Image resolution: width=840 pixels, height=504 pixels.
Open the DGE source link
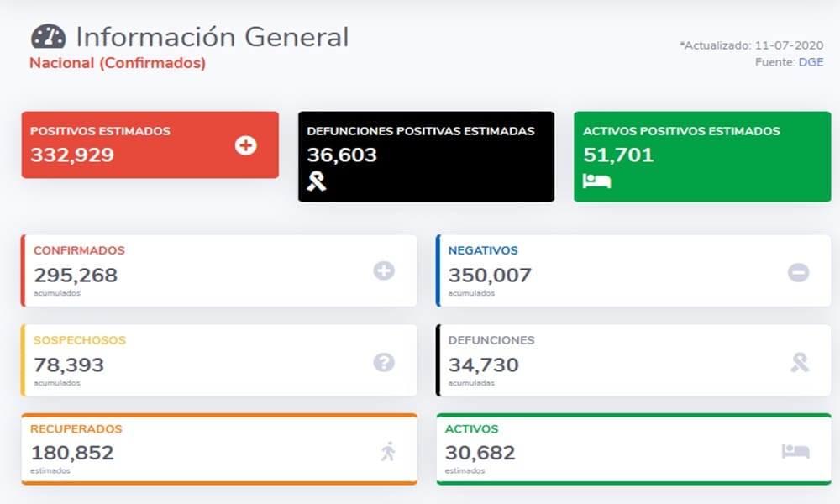[811, 62]
